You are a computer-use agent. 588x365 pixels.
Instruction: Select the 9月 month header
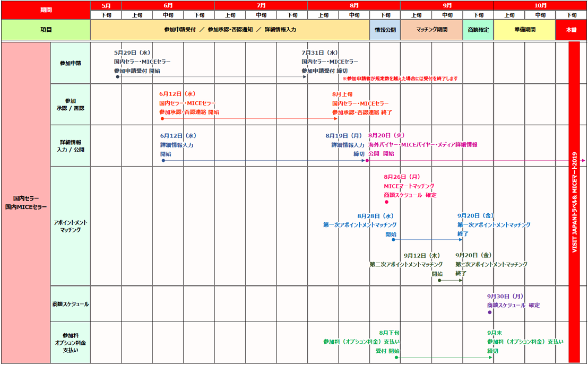(447, 6)
